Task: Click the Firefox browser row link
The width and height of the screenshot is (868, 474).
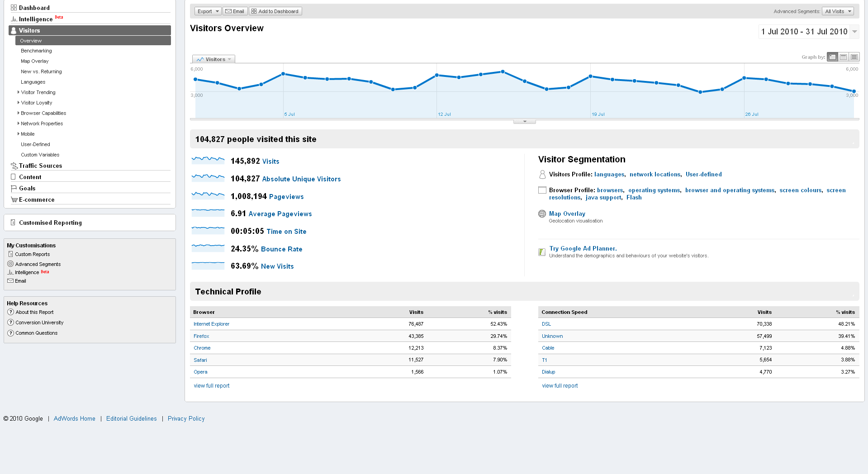Action: 201,336
